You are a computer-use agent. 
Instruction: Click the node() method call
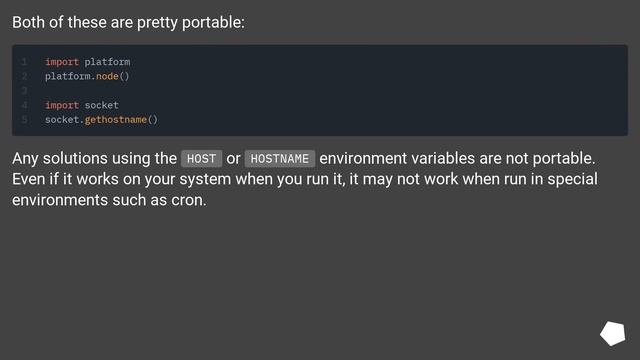click(113, 76)
